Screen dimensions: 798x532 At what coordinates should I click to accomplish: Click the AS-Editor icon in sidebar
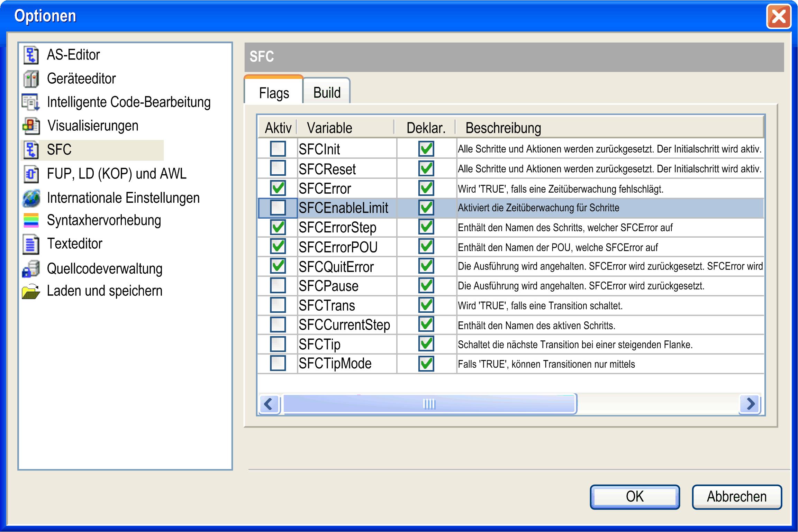point(31,55)
